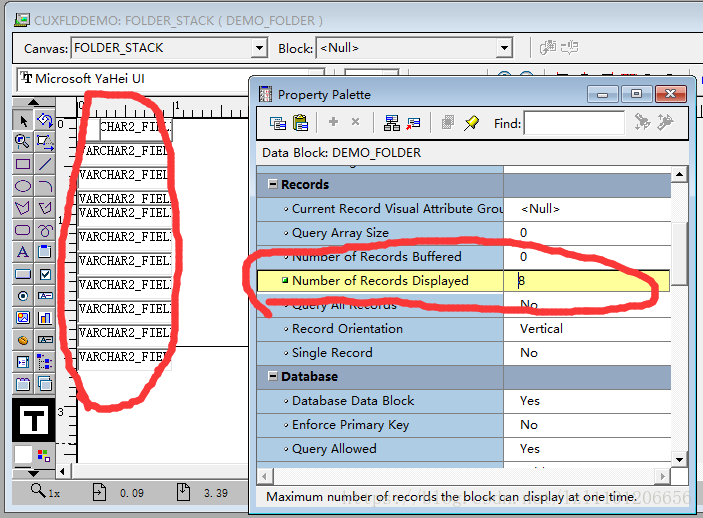Click Copy Properties in Property Palette toolbar

(x=278, y=122)
